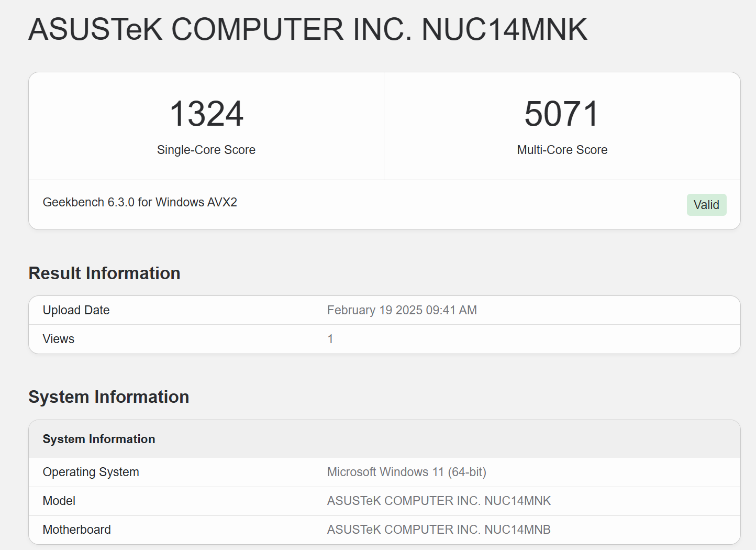
Task: Select the Operating System row label
Action: (91, 472)
